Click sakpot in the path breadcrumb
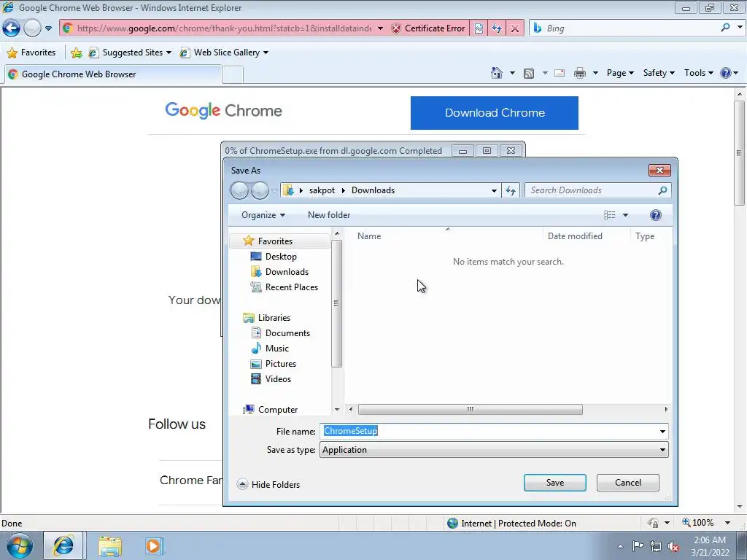Viewport: 747px width, 560px height. (322, 190)
